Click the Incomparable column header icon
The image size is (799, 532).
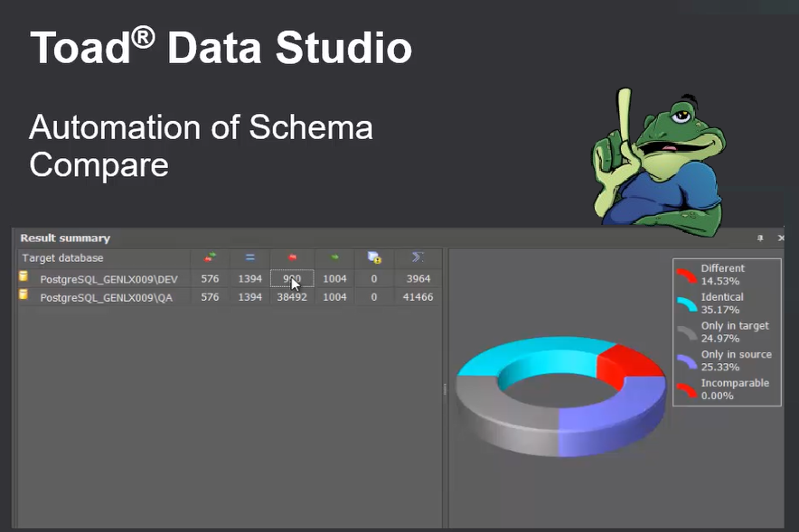click(374, 257)
